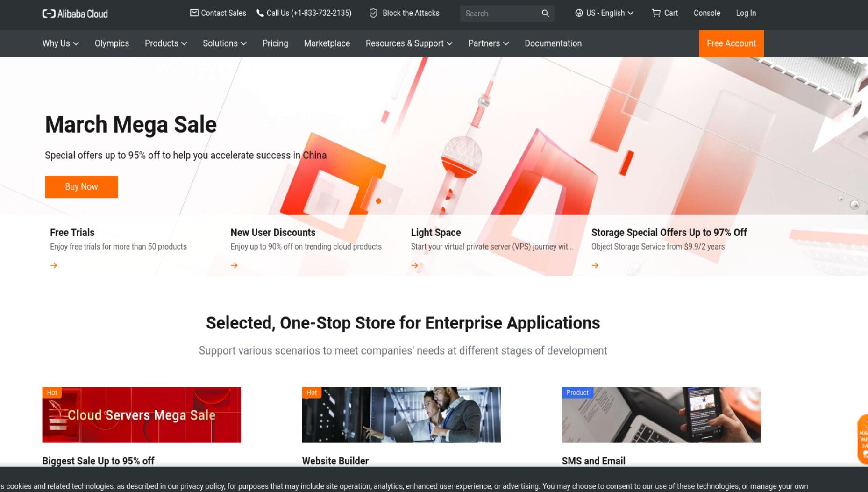Open the Marketplace nav item

coord(327,43)
